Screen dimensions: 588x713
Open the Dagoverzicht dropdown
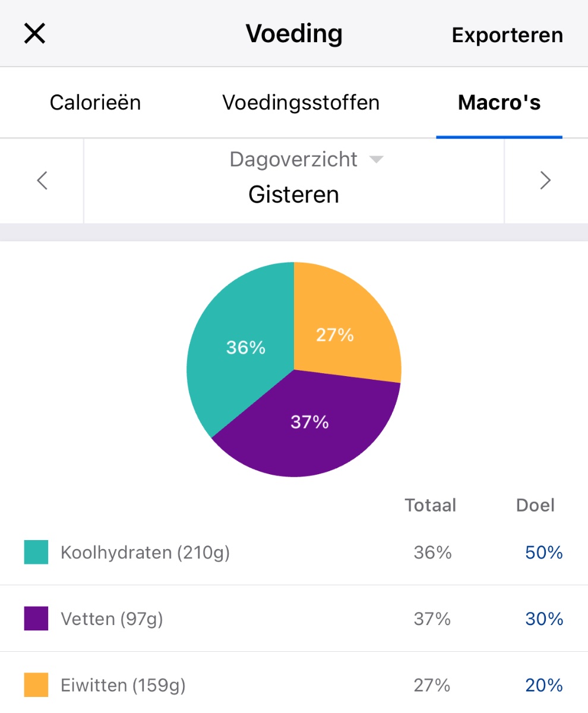[306, 160]
